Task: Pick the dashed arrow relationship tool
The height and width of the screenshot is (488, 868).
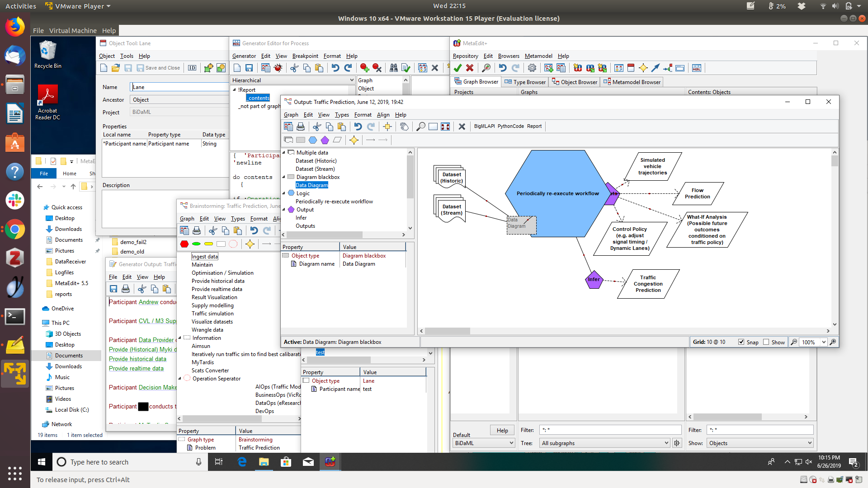Action: click(x=383, y=140)
